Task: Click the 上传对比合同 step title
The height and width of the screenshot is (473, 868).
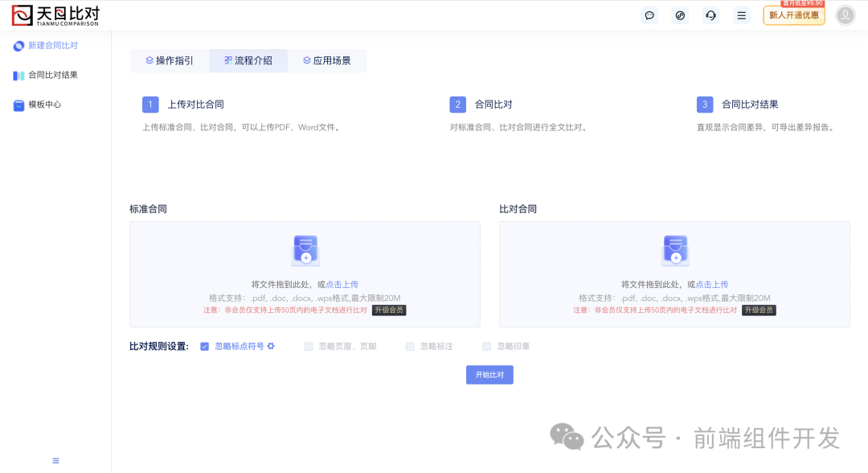Action: pyautogui.click(x=196, y=104)
